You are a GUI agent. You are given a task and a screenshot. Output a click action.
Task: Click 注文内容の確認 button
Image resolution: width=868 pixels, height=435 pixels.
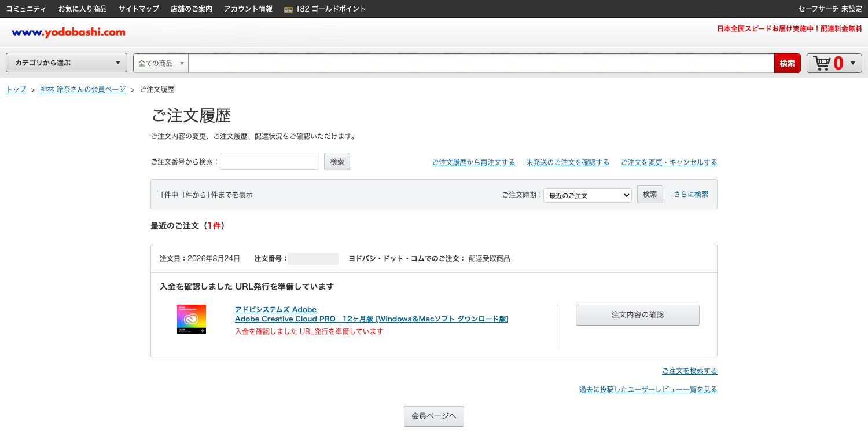point(638,315)
